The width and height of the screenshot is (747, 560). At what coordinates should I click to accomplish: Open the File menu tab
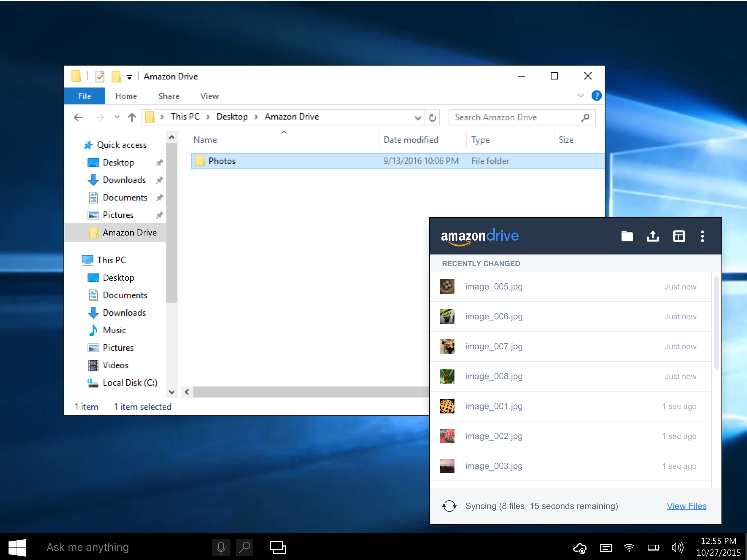(84, 96)
